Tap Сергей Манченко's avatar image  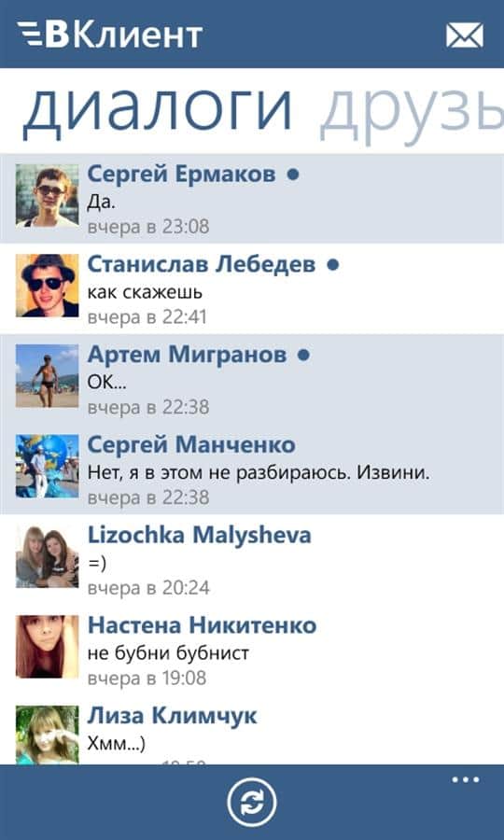(x=47, y=466)
